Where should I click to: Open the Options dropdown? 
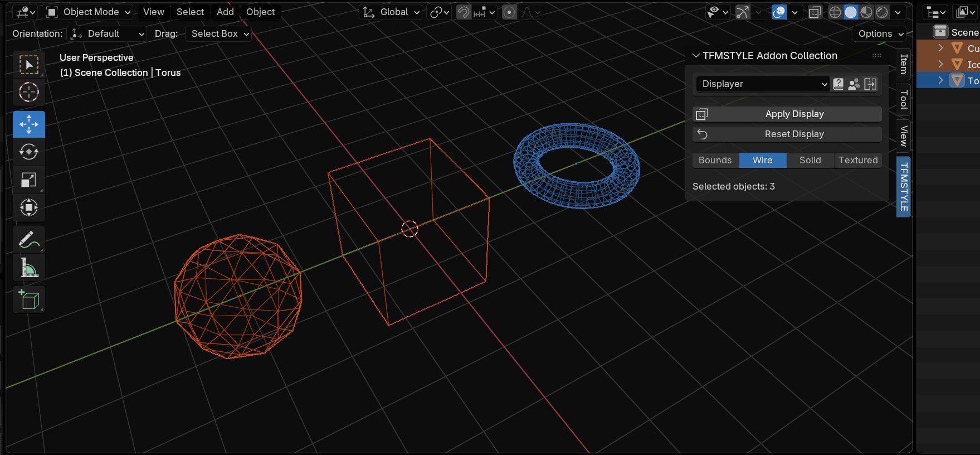coord(879,34)
